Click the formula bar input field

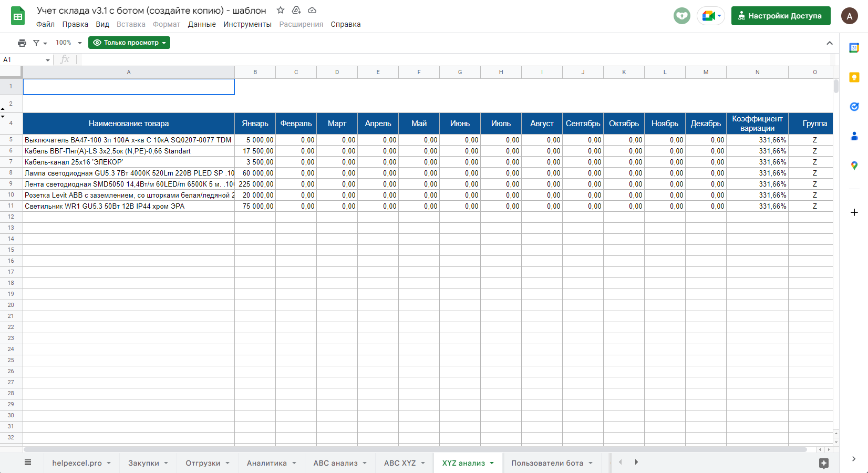456,59
